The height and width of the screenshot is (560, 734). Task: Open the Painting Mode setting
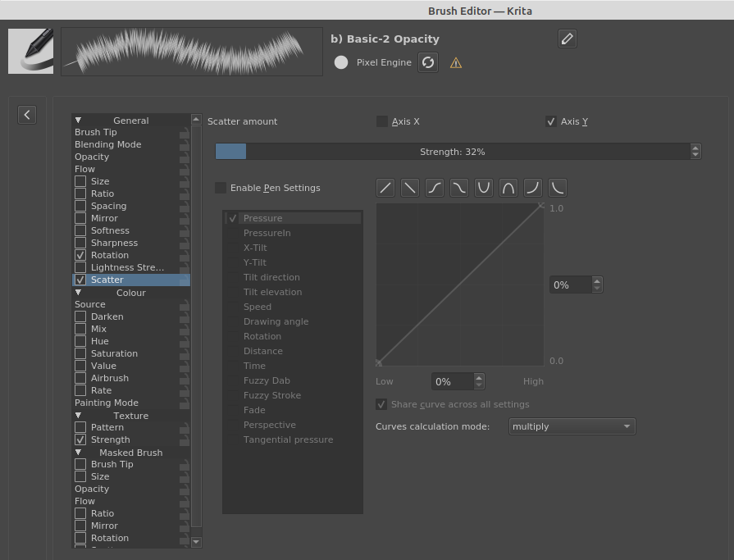(x=107, y=403)
